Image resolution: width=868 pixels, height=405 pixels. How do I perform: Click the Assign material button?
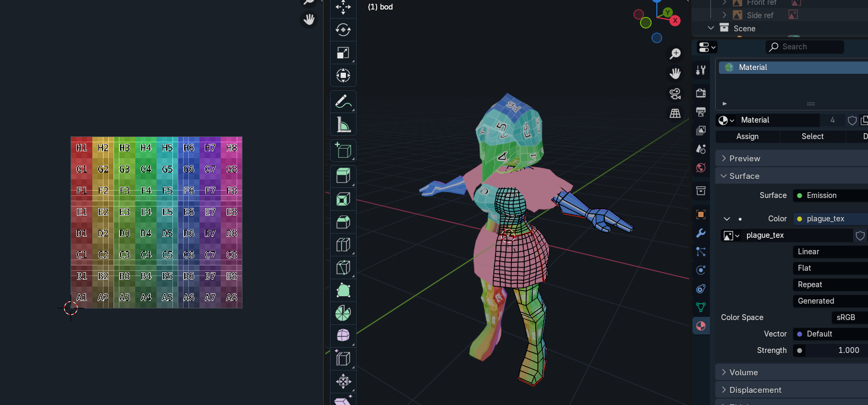(747, 136)
